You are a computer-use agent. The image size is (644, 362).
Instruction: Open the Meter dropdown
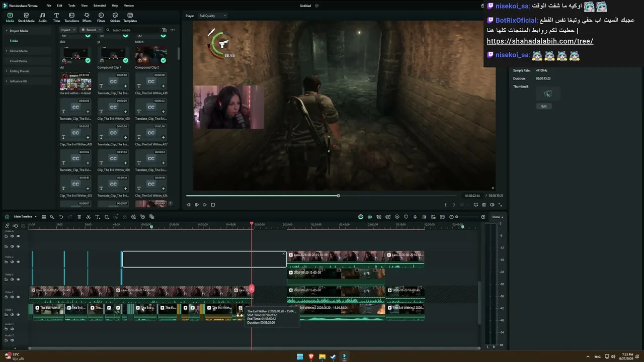pyautogui.click(x=497, y=217)
